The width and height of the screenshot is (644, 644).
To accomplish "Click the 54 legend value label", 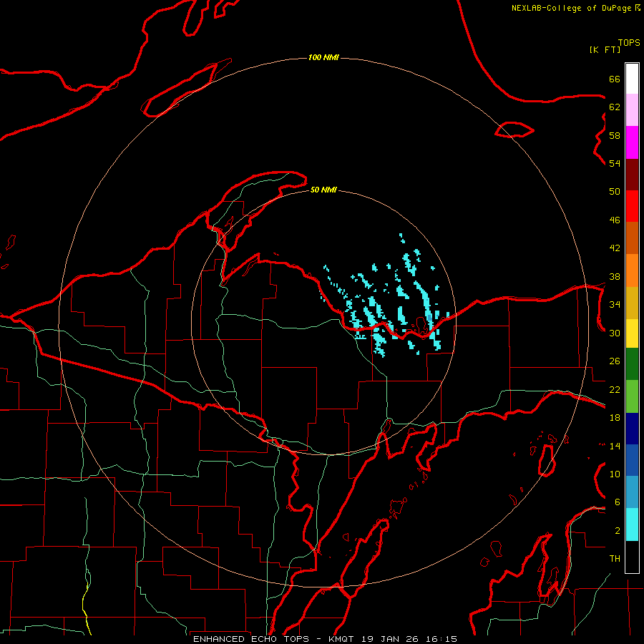I will coord(615,163).
